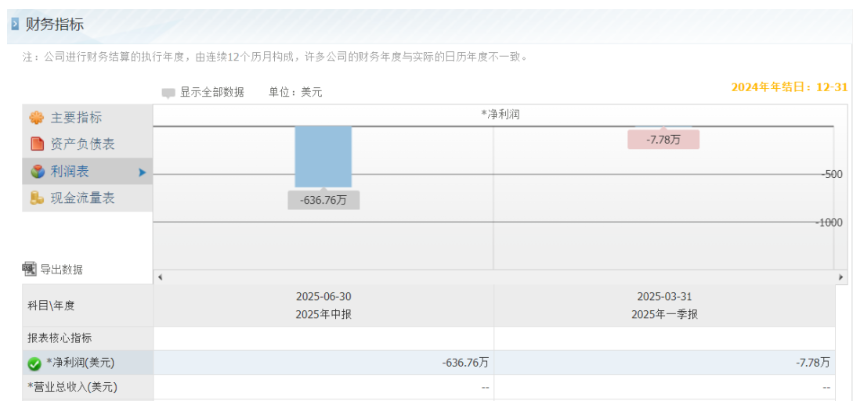Click the blue net profit bar
The width and height of the screenshot is (855, 410).
click(x=323, y=156)
